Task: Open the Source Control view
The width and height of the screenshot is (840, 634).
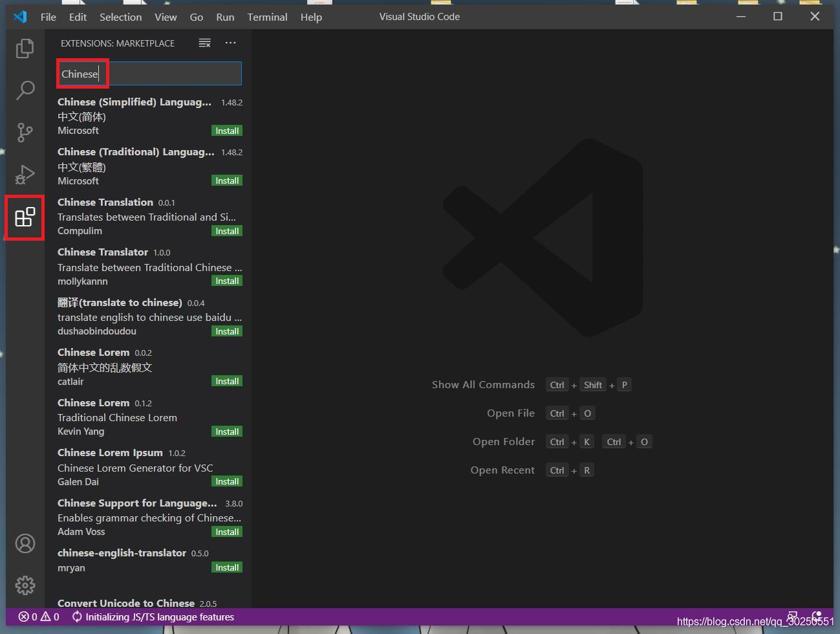Action: [25, 133]
